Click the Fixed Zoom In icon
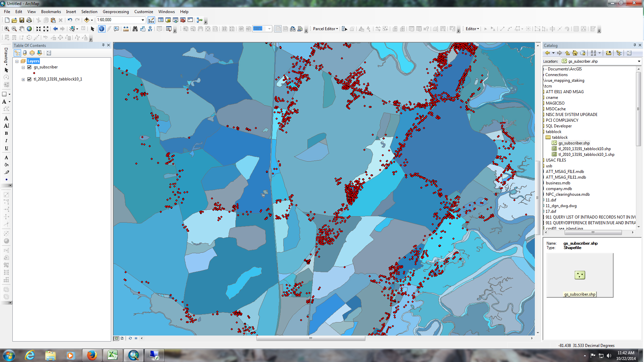Screen dimensions: 644x362 39,29
